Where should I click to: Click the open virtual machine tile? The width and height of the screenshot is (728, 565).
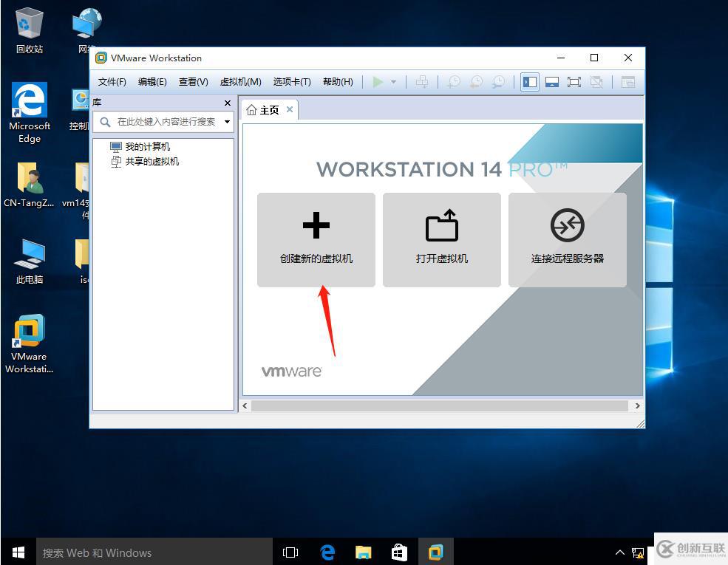[441, 239]
